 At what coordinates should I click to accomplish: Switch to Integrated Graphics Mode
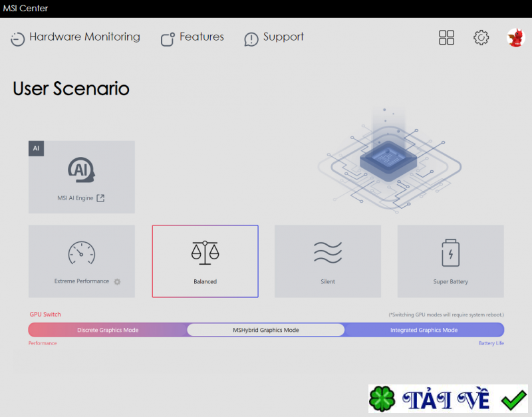coord(424,330)
